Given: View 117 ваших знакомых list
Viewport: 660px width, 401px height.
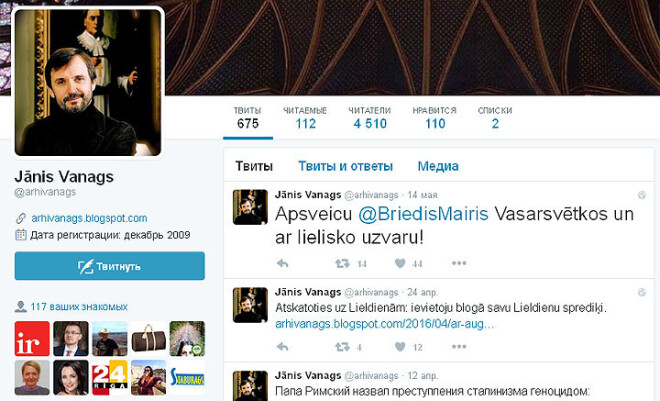Looking at the screenshot, I should (x=79, y=307).
